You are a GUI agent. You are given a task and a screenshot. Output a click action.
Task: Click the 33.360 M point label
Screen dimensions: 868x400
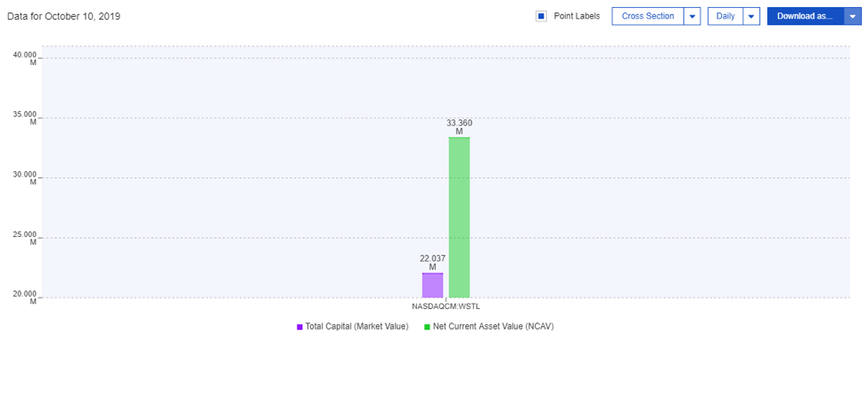(459, 127)
